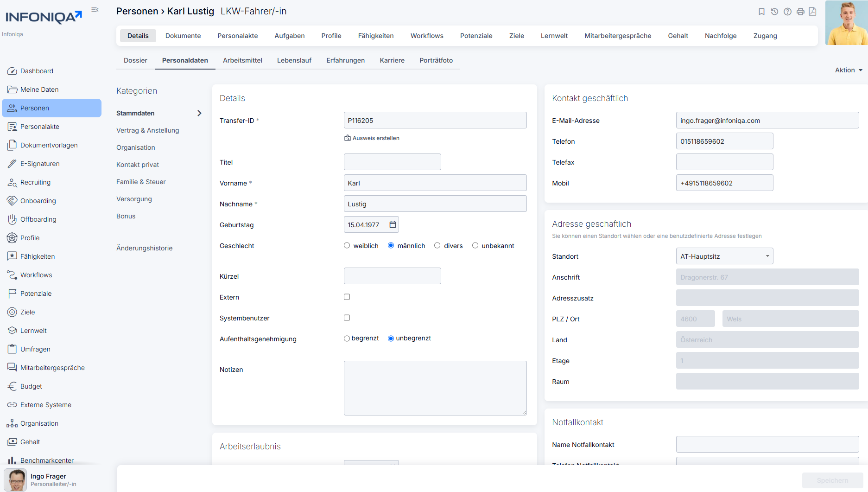Open the history clock icon
This screenshot has width=868, height=492.
coord(774,12)
